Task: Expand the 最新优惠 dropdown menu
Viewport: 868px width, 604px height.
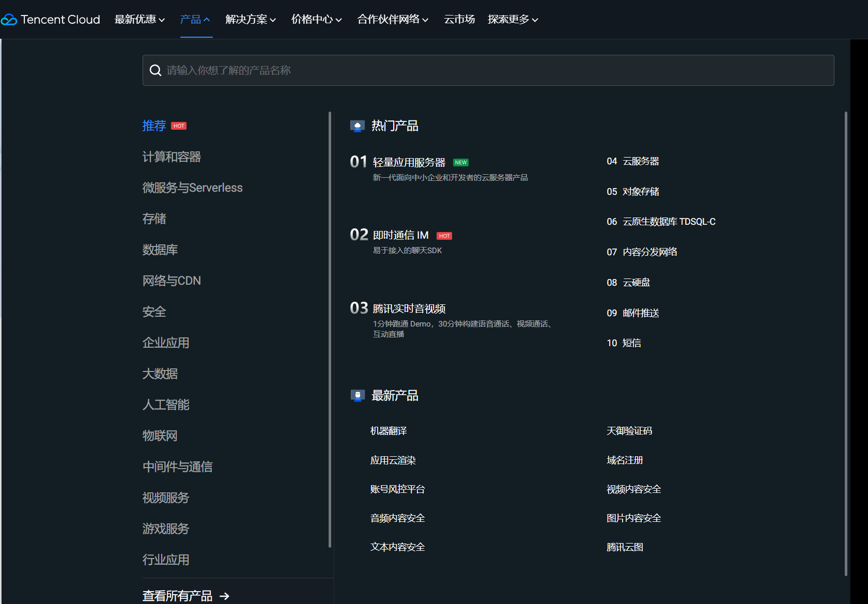Action: coord(139,20)
